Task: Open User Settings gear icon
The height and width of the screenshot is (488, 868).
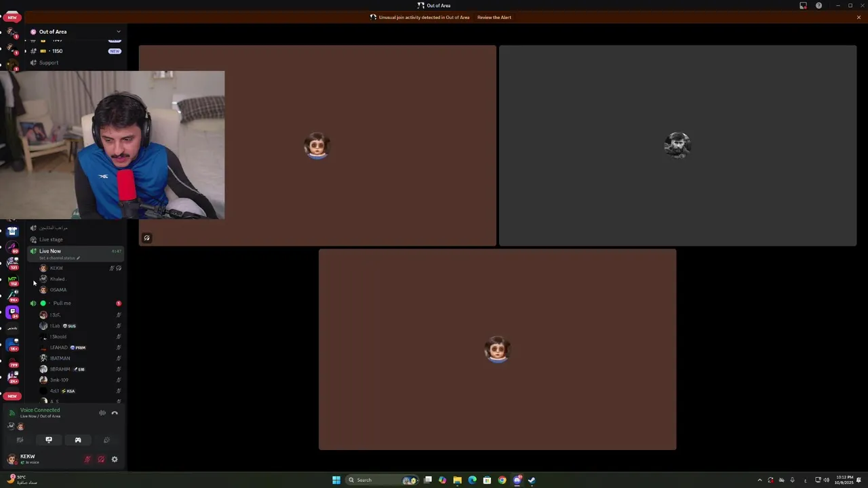Action: (115, 460)
